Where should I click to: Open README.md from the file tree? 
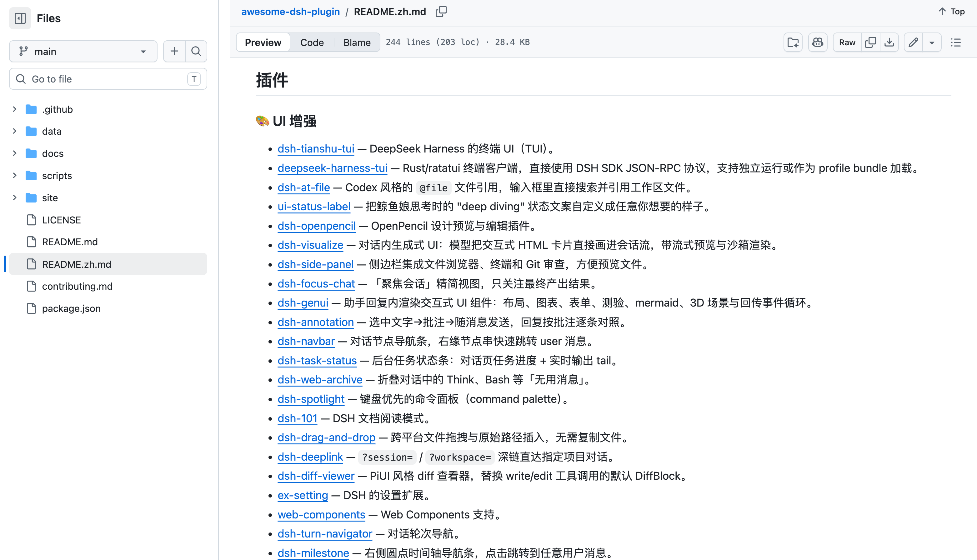108,242
